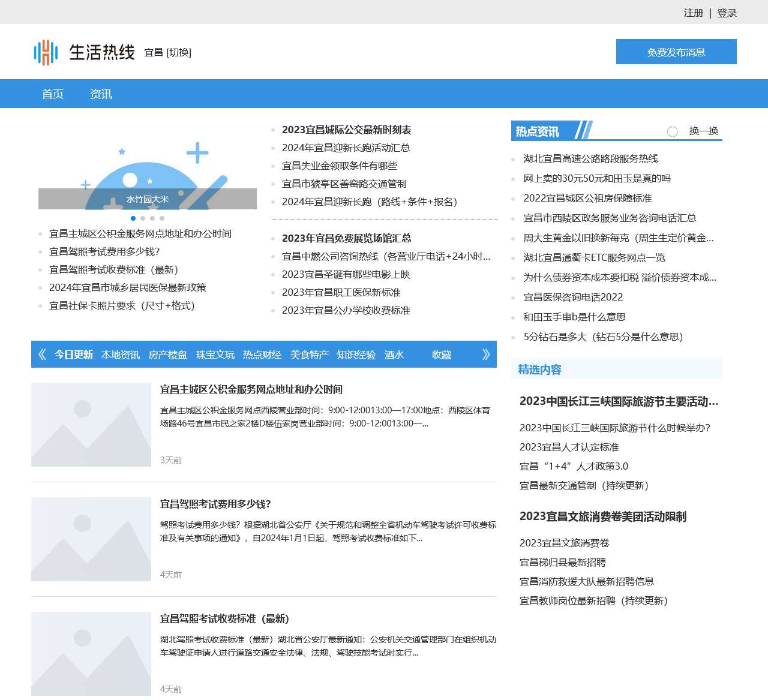Select the 首页 menu item
The image size is (768, 700).
(x=53, y=94)
